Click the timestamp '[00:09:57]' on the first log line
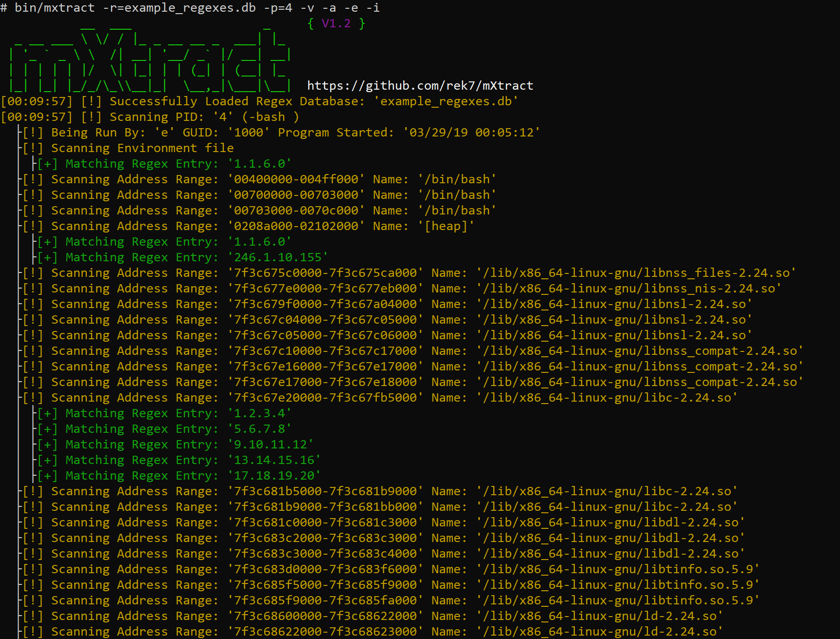Image resolution: width=840 pixels, height=639 pixels. 37,101
